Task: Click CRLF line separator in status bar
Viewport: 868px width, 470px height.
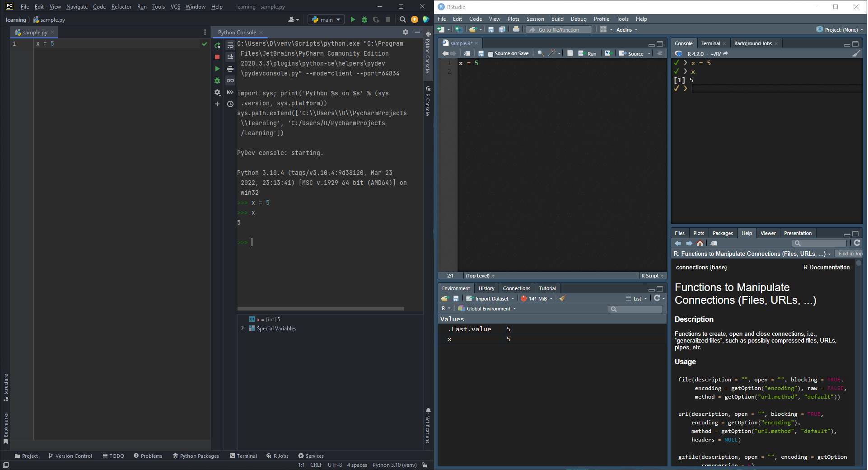Action: click(316, 465)
